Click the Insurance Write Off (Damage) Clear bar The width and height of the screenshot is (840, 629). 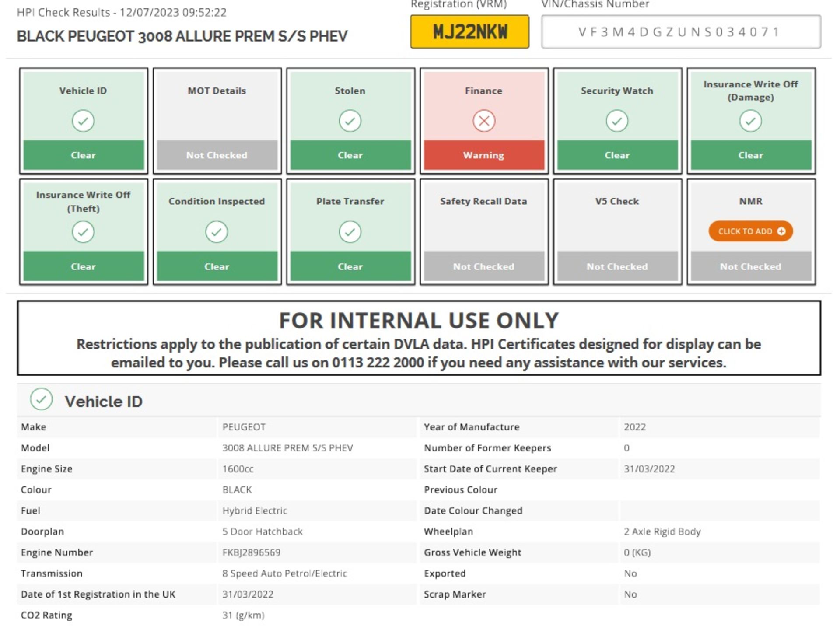click(751, 155)
